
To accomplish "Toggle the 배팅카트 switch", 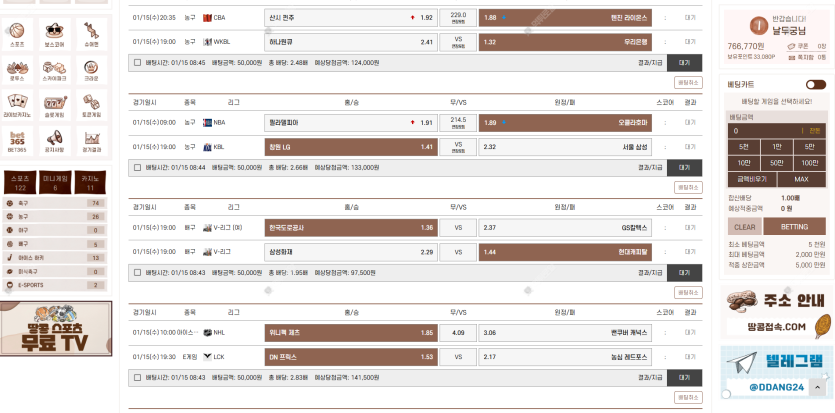I will tap(815, 85).
